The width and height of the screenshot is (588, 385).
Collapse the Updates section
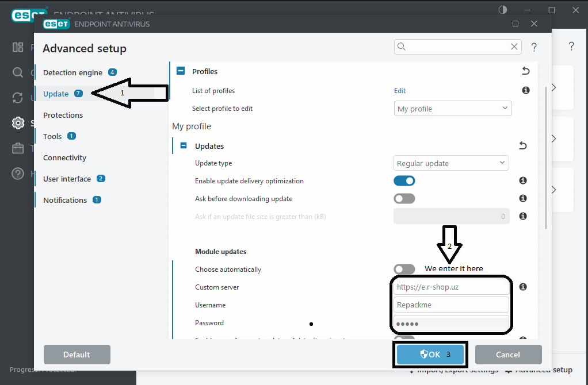pos(184,145)
